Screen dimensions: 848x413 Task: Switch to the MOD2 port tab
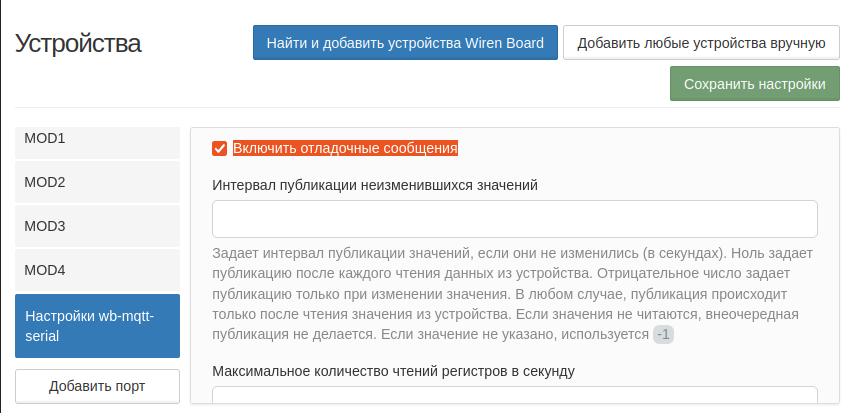(x=97, y=182)
